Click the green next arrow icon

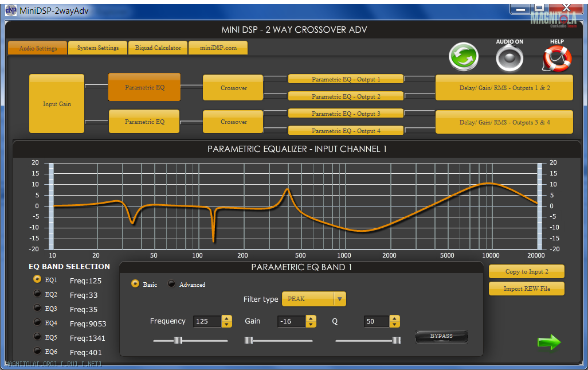(x=549, y=342)
